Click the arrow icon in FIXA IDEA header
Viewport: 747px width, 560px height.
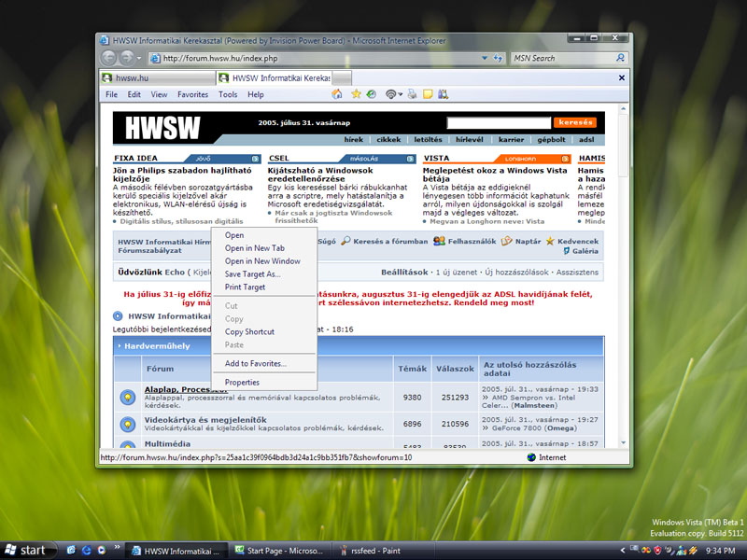[x=255, y=159]
